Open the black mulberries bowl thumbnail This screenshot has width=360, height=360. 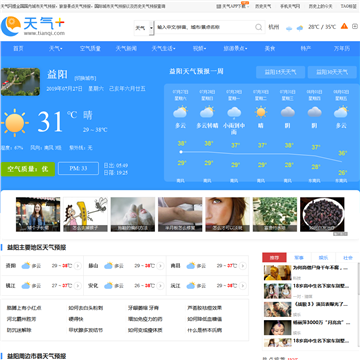point(322,214)
